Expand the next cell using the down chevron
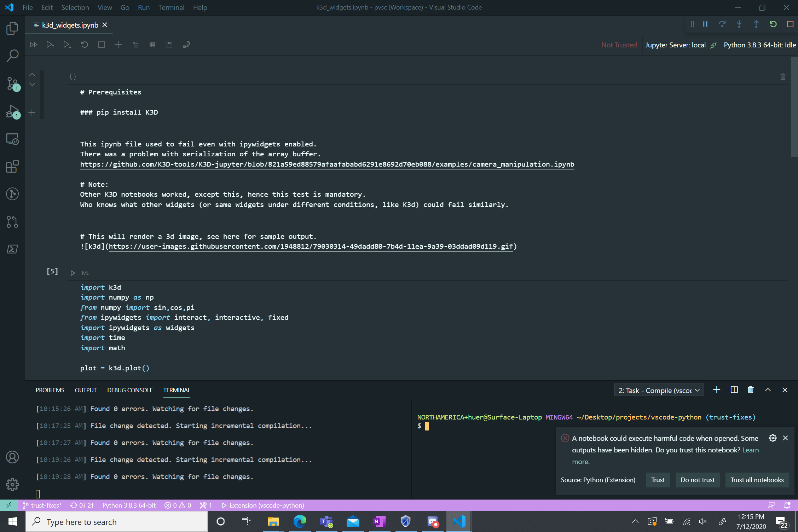The height and width of the screenshot is (532, 798). pos(32,84)
